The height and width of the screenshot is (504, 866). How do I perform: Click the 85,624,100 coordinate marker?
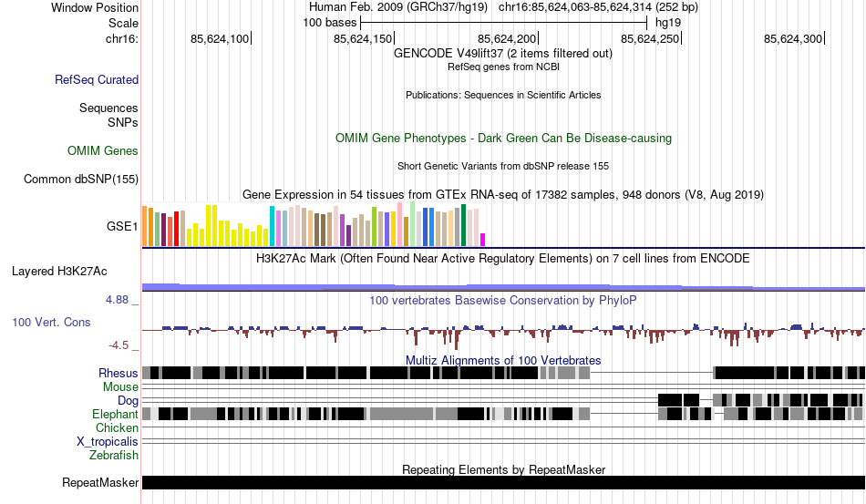[221, 38]
